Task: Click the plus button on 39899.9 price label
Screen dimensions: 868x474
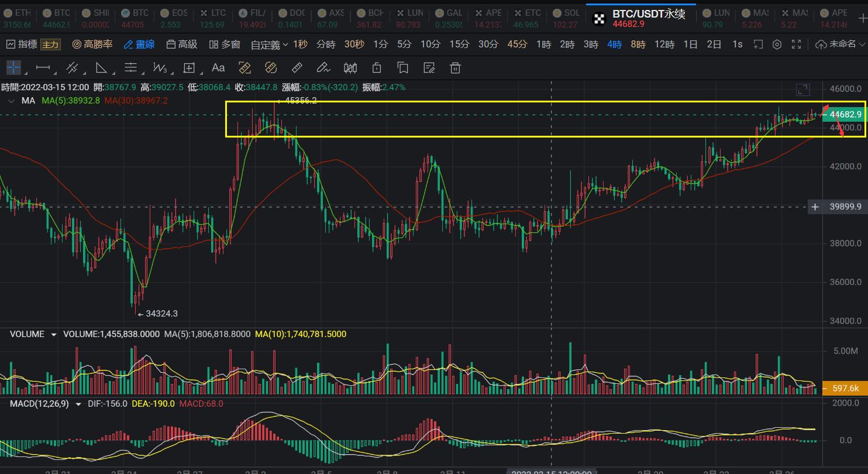Action: tap(815, 207)
